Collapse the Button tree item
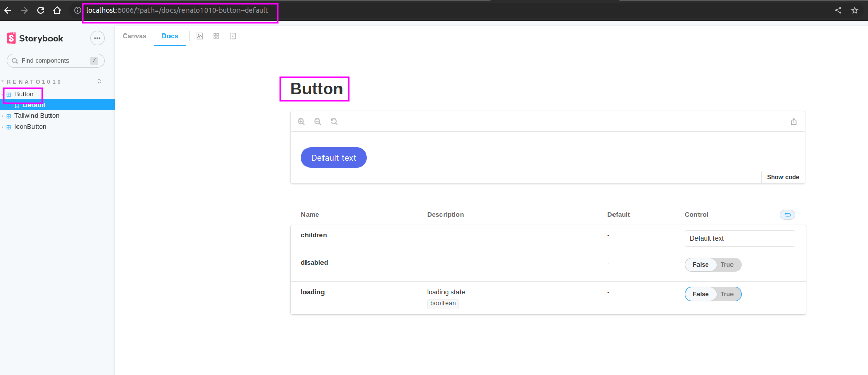The width and height of the screenshot is (868, 375). (3, 95)
